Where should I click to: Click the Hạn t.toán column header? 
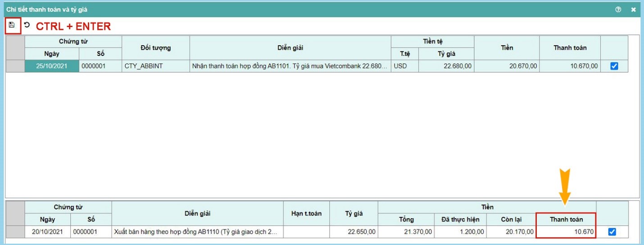307,213
